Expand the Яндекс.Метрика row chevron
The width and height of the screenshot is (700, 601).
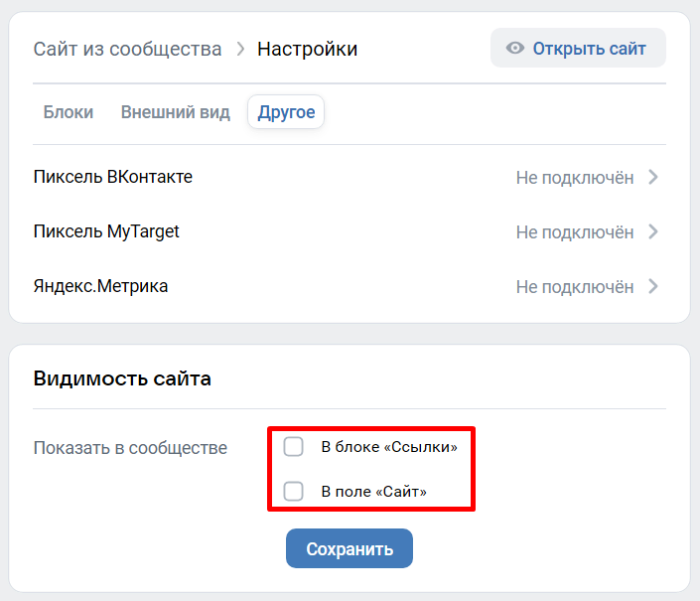click(653, 286)
